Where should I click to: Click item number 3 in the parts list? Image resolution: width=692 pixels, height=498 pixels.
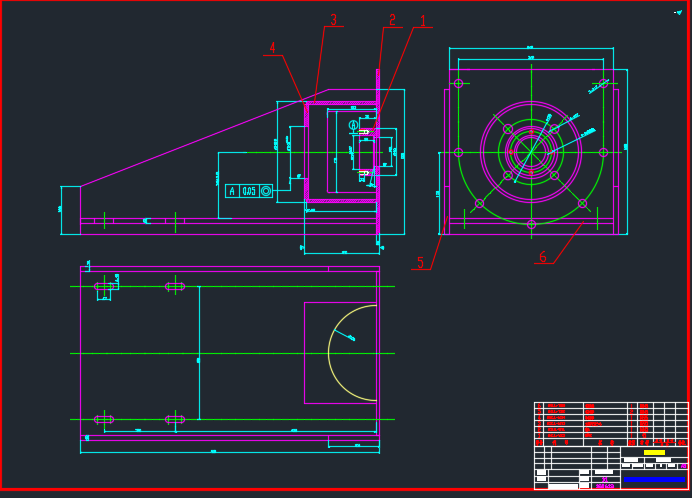coord(539,423)
